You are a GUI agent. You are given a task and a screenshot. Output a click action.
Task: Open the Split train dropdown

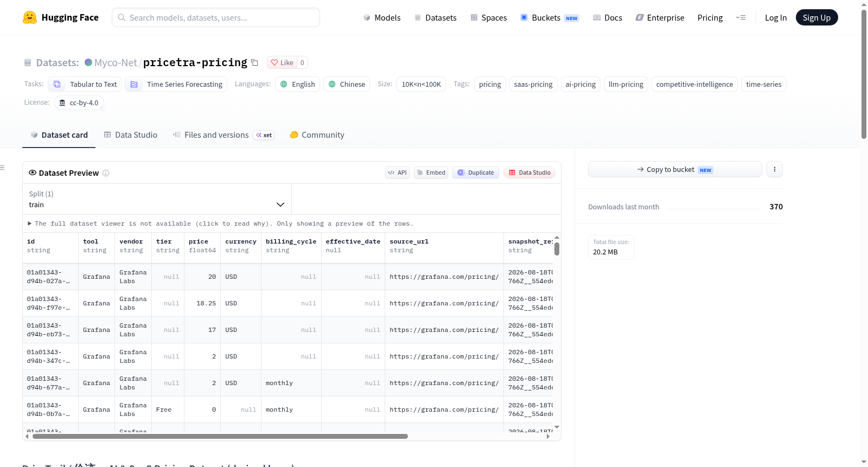click(x=157, y=199)
